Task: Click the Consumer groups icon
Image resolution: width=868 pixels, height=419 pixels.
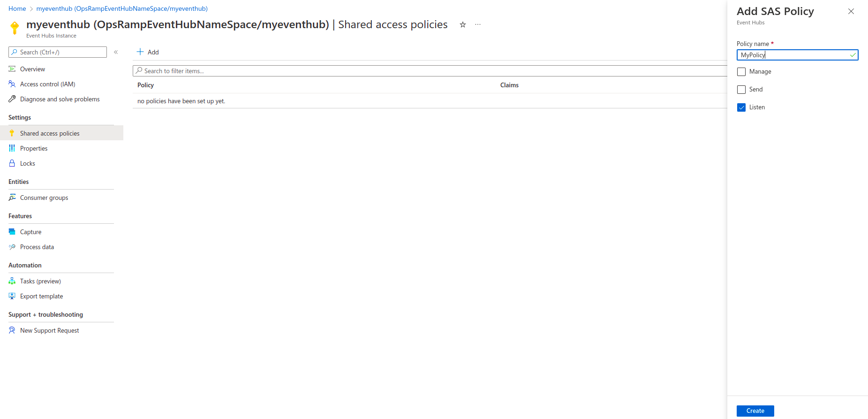Action: (x=12, y=198)
